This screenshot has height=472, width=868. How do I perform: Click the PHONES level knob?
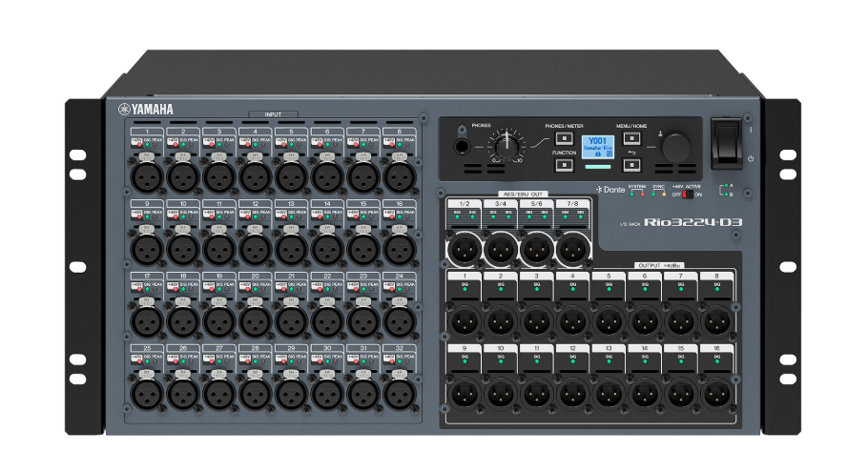click(x=506, y=146)
